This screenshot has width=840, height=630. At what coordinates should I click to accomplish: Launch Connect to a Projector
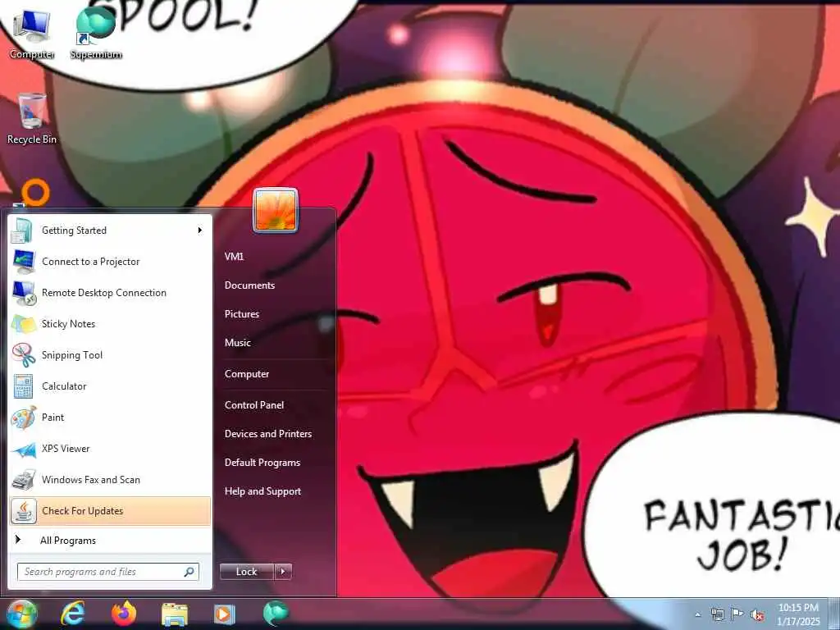(110, 262)
